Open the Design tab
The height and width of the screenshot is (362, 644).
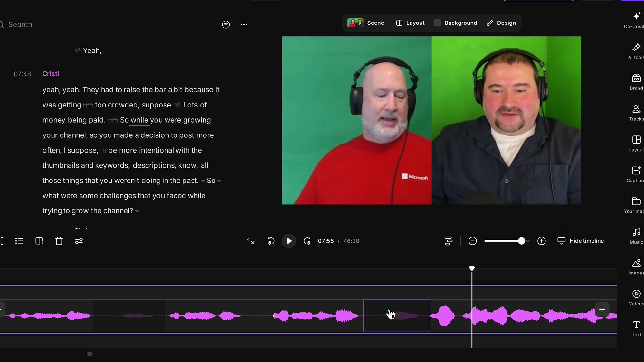click(501, 23)
